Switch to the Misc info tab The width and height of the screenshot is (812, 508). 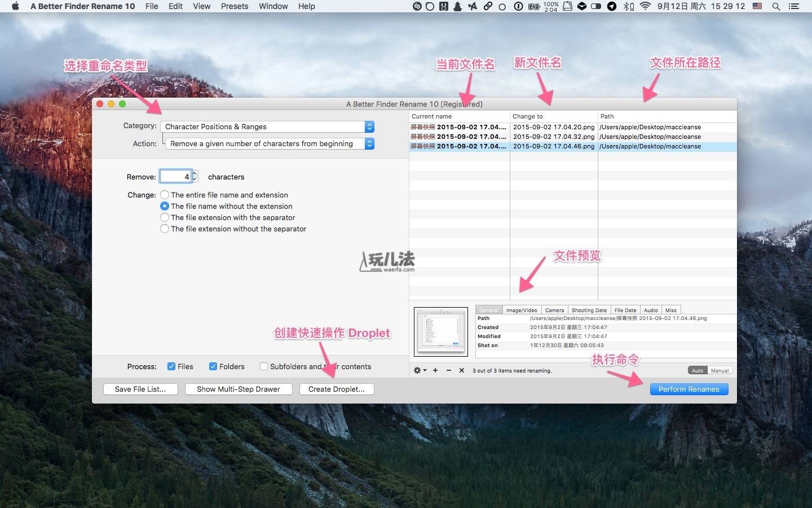pos(671,310)
